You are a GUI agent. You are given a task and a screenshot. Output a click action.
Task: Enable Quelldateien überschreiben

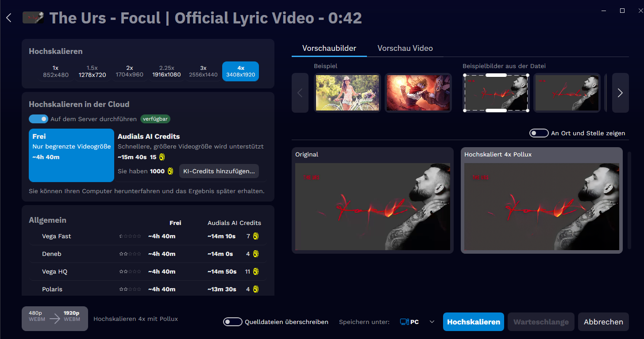pyautogui.click(x=233, y=322)
